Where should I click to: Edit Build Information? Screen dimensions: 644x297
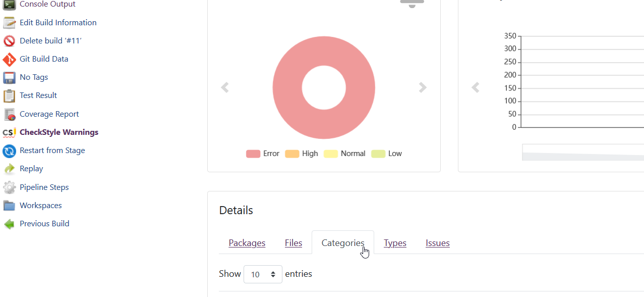point(58,22)
